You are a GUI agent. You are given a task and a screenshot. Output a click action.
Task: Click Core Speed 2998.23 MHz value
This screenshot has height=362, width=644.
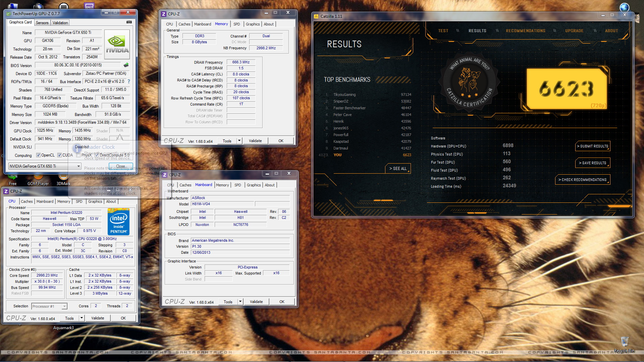coord(47,275)
